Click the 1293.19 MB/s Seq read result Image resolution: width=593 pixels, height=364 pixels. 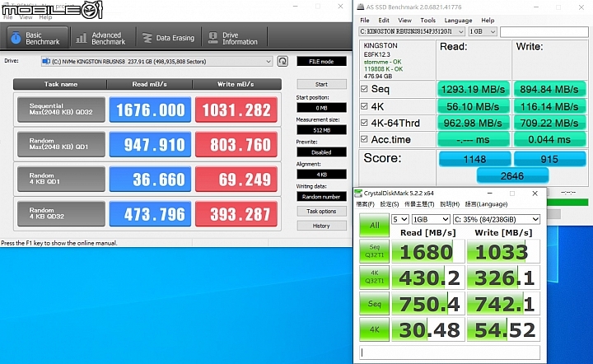point(473,89)
